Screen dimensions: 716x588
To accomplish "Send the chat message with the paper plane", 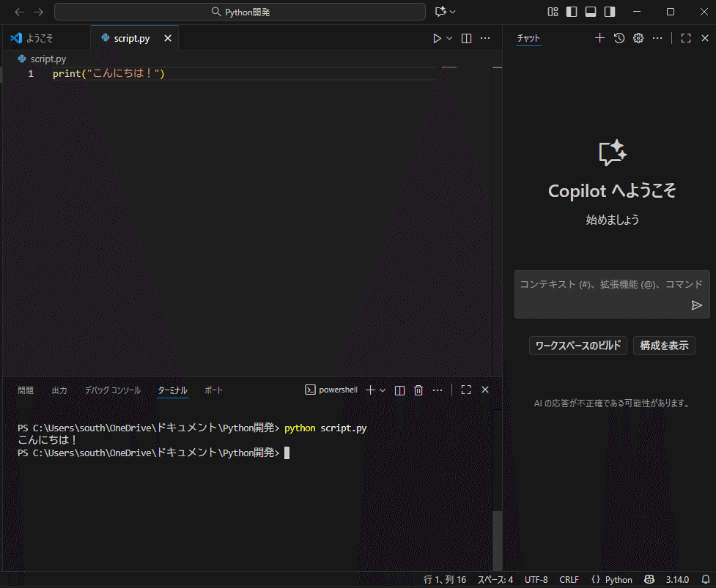I will [x=696, y=305].
